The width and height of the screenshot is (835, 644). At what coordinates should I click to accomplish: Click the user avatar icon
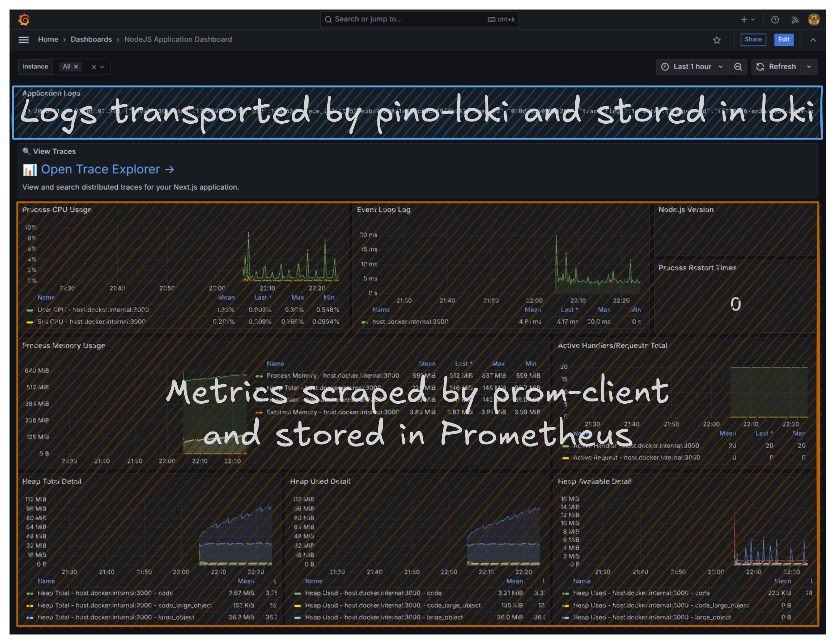click(813, 19)
